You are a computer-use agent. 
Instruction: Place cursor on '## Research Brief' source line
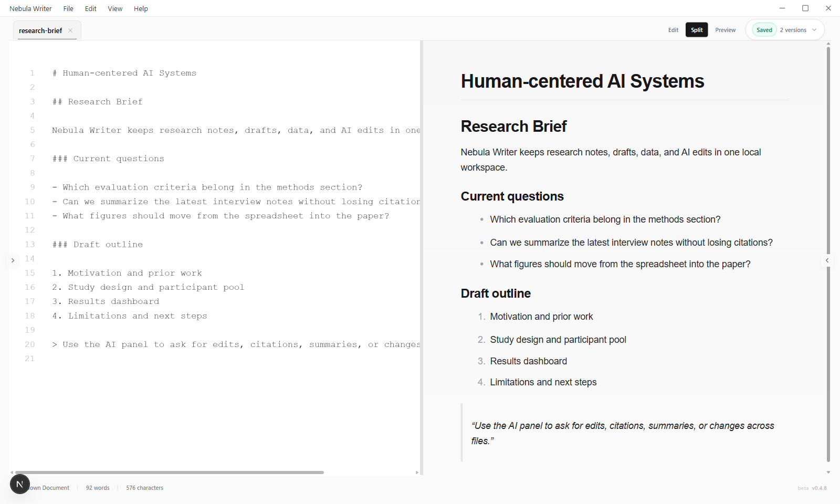(x=97, y=102)
